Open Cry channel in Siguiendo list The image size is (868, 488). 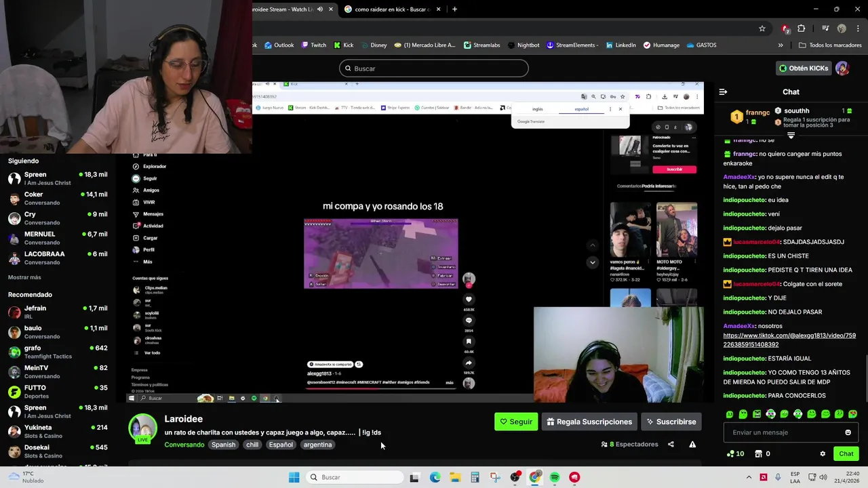pos(58,218)
